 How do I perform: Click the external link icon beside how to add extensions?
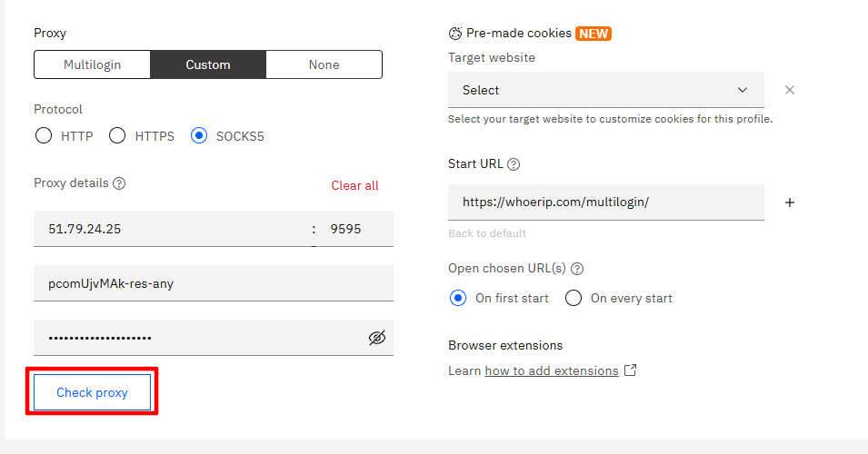click(x=631, y=370)
